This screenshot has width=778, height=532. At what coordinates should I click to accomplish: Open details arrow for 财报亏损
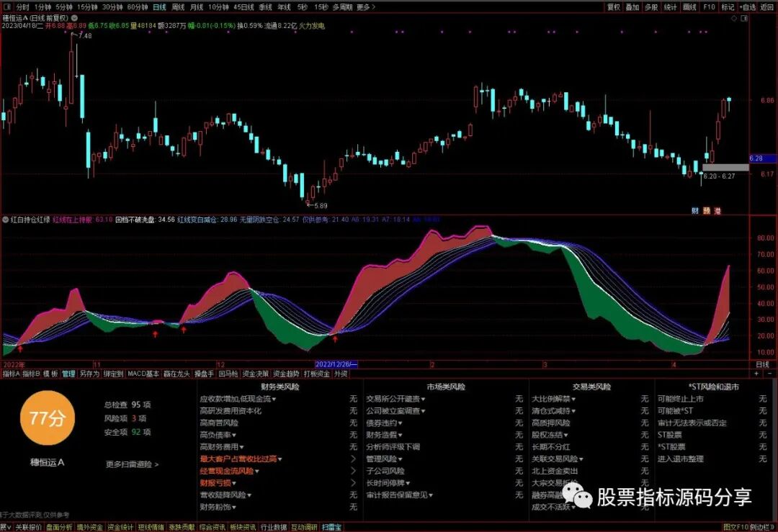tap(353, 483)
